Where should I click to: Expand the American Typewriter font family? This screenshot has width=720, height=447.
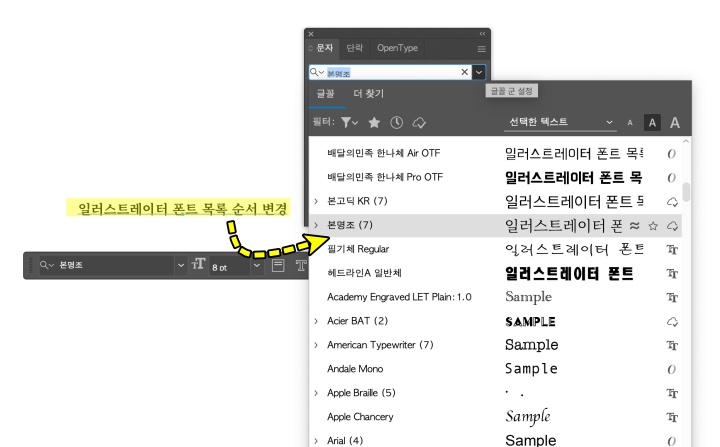pyautogui.click(x=316, y=345)
